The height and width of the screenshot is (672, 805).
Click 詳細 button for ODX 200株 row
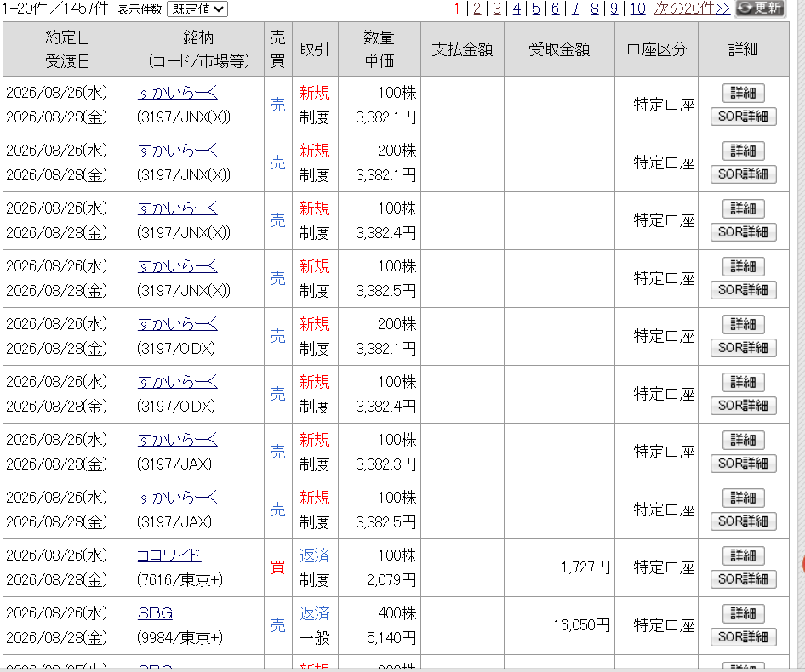744,324
